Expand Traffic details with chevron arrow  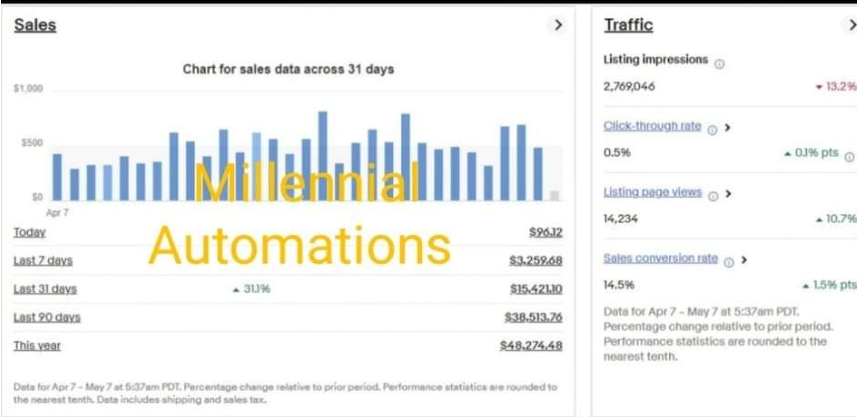852,25
